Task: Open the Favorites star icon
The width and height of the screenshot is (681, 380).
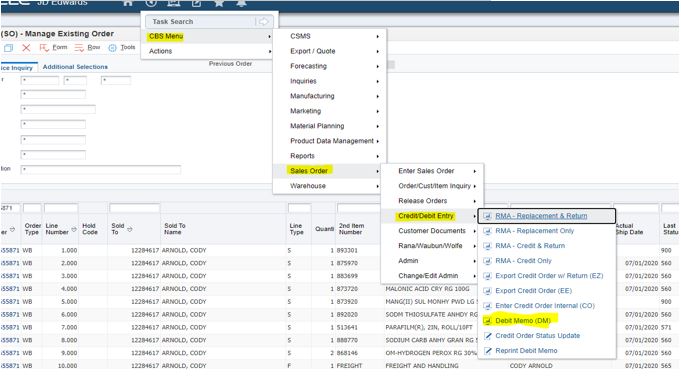Action: pos(219,3)
